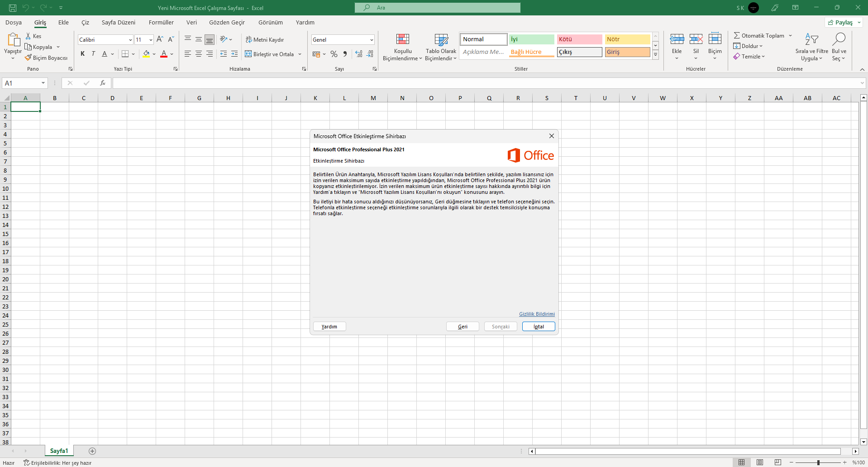The width and height of the screenshot is (868, 467).
Task: Close the activation wizard dialog
Action: coord(551,136)
